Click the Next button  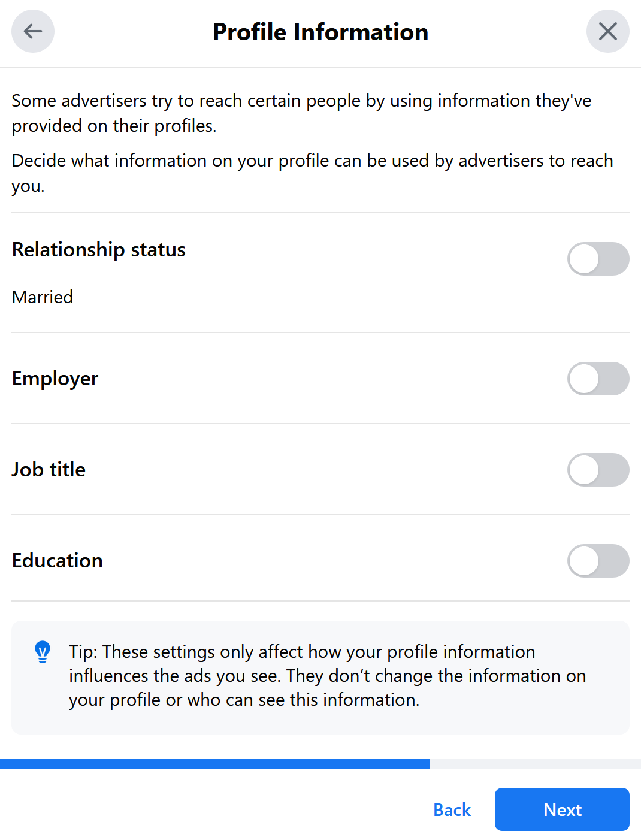click(562, 809)
